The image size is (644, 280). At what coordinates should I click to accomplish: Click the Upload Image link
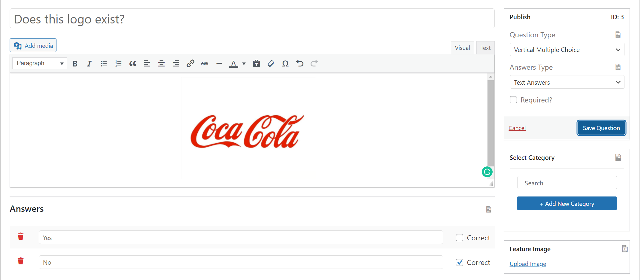click(528, 264)
